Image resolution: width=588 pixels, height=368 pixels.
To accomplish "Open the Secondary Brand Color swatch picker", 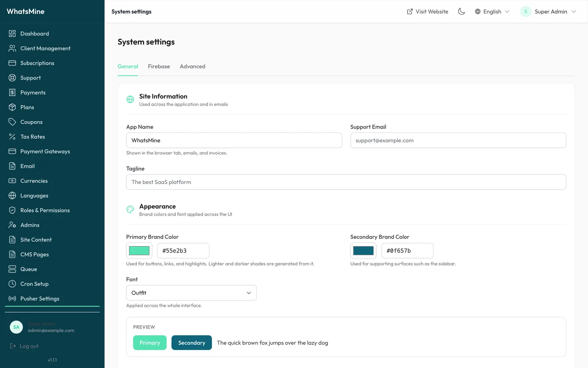I will pos(363,251).
